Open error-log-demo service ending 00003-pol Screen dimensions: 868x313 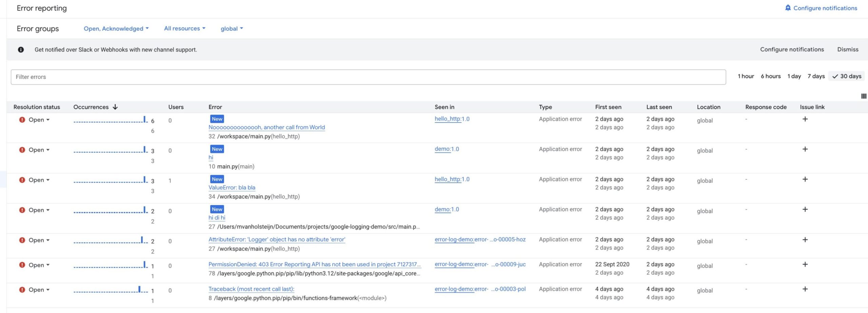coord(480,289)
